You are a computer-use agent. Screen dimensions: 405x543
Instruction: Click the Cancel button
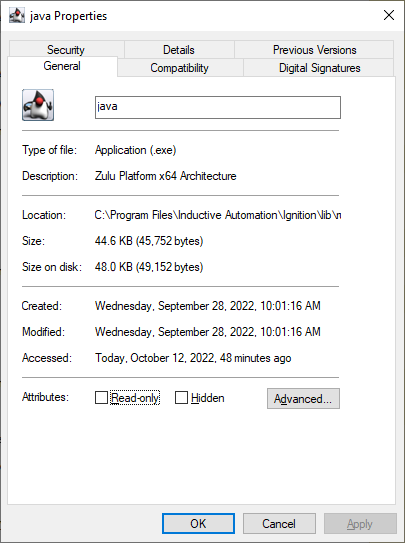pyautogui.click(x=279, y=524)
